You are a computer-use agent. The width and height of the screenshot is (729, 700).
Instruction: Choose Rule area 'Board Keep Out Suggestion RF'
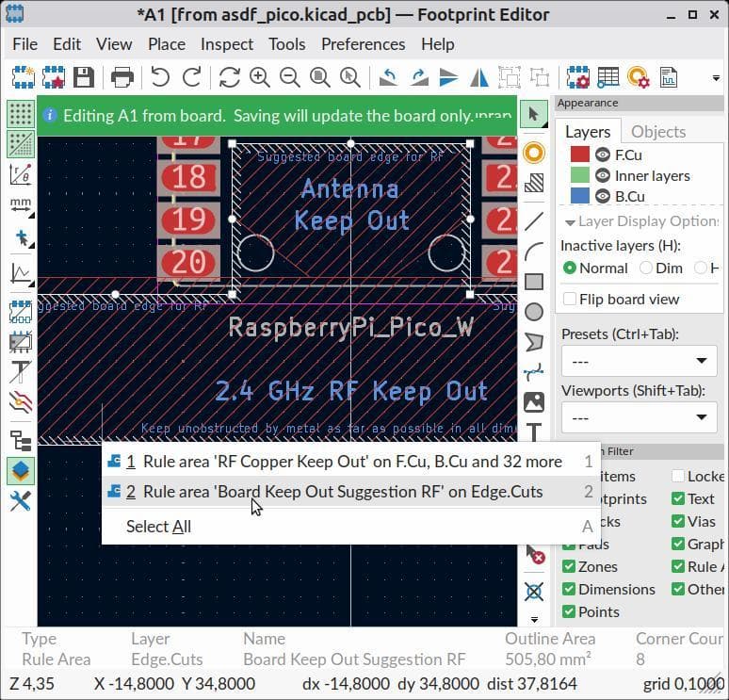pyautogui.click(x=349, y=492)
